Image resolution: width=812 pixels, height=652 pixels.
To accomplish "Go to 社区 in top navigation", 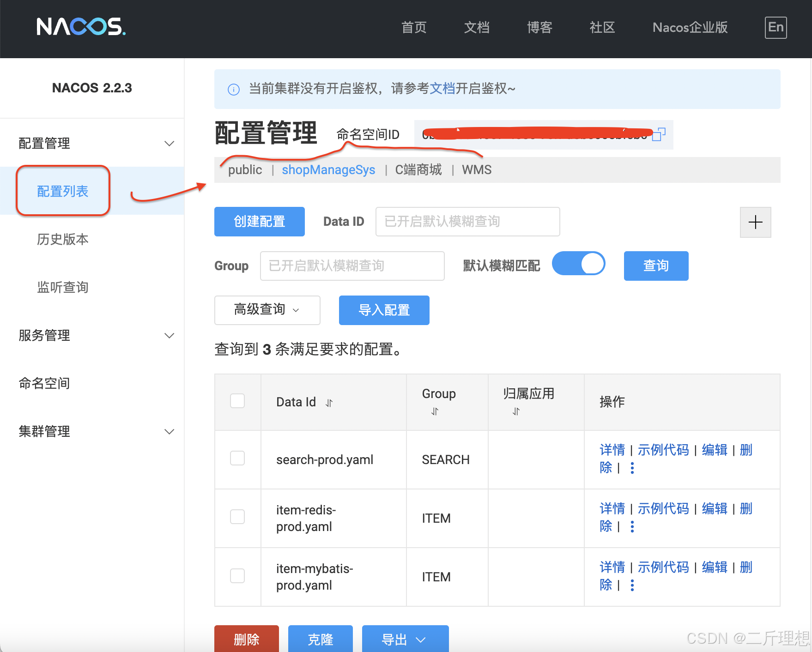I will pyautogui.click(x=602, y=27).
